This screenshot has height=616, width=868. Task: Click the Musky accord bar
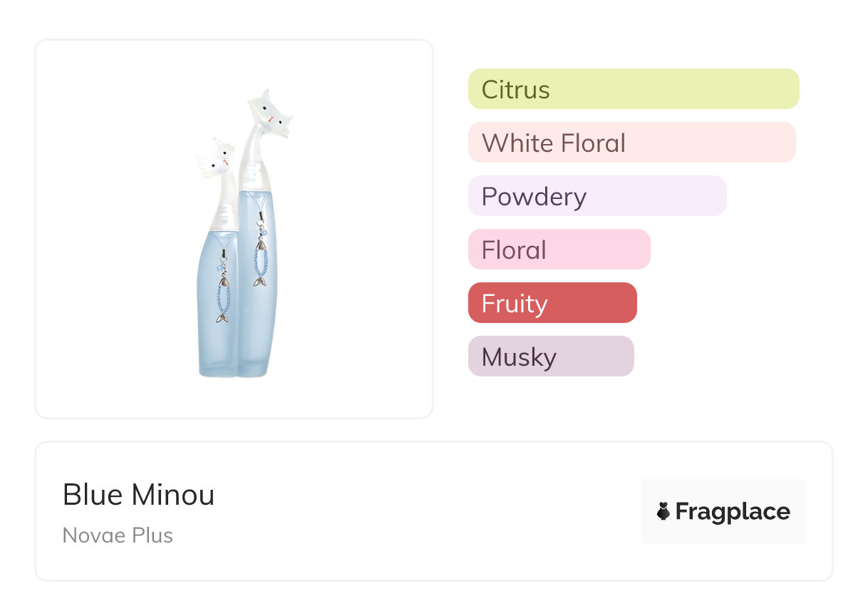(550, 356)
